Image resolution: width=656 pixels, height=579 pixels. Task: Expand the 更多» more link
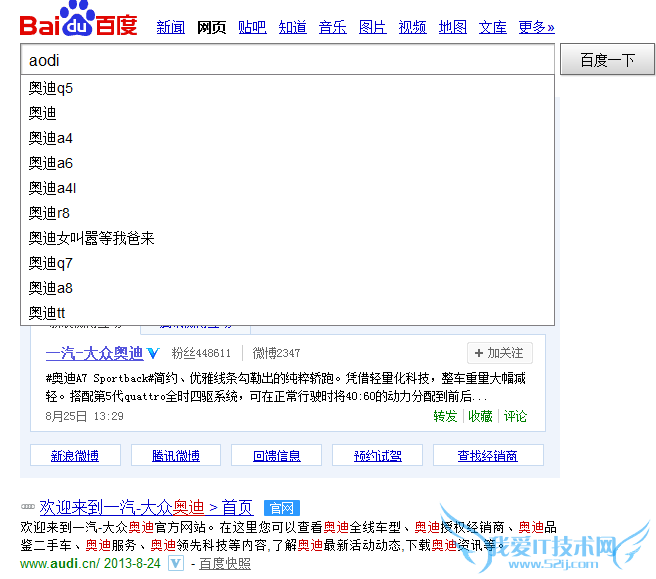536,27
